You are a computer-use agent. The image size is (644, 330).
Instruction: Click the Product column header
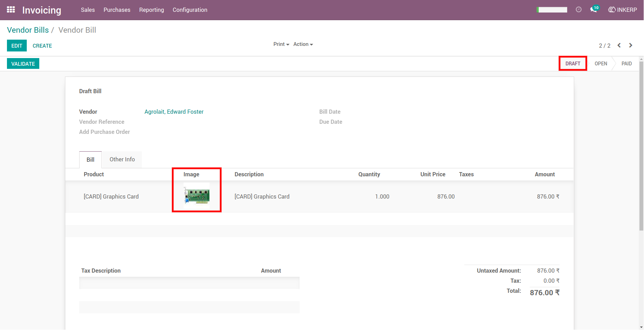94,174
